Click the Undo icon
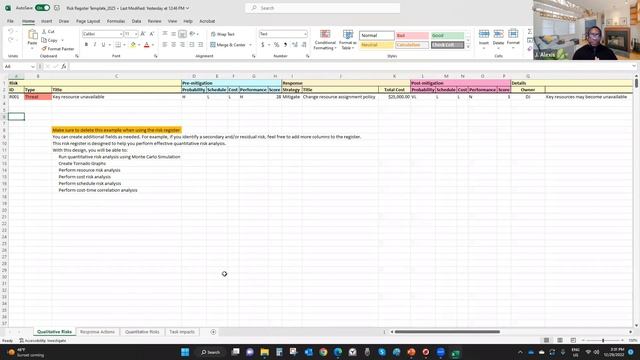Viewport: 640px width, 360px height. (11, 31)
